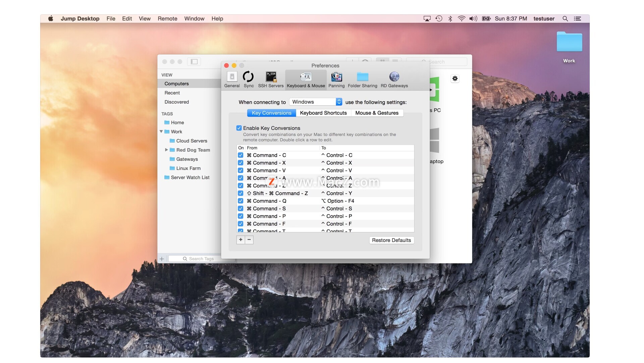
Task: Open Folder Sharing preferences
Action: [x=362, y=79]
